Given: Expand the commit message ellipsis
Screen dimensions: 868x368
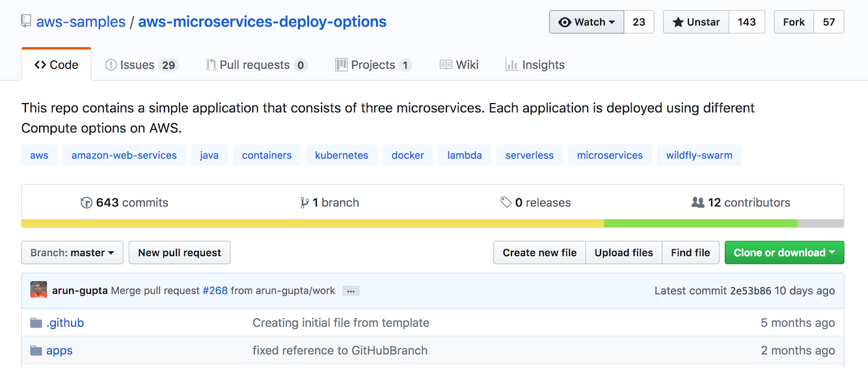Looking at the screenshot, I should 351,291.
